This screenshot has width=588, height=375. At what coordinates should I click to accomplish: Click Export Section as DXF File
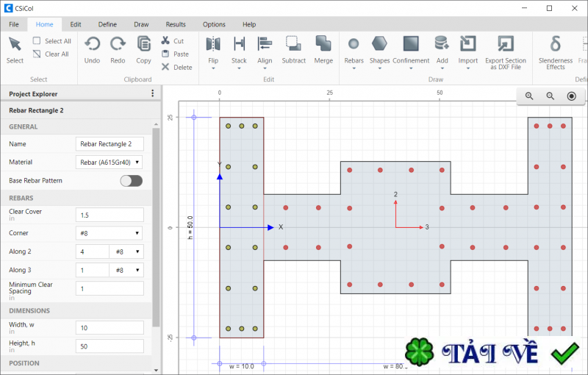click(505, 44)
